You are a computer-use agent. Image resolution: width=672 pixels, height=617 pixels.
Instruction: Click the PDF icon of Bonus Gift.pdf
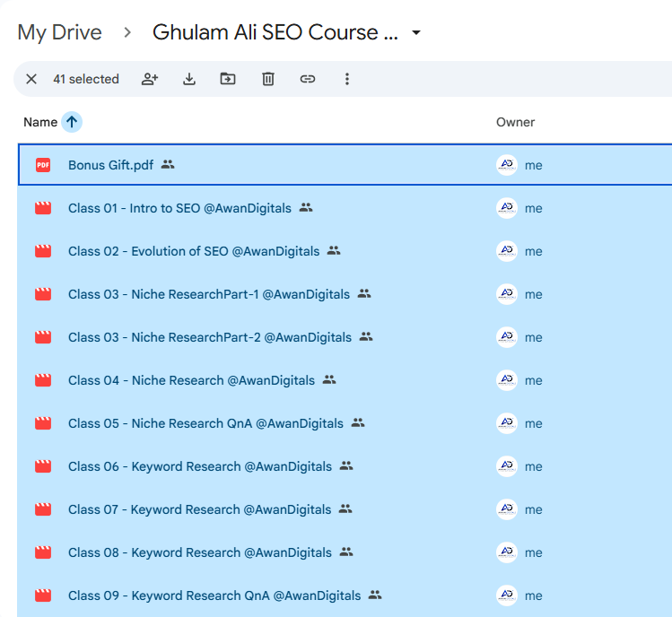43,165
